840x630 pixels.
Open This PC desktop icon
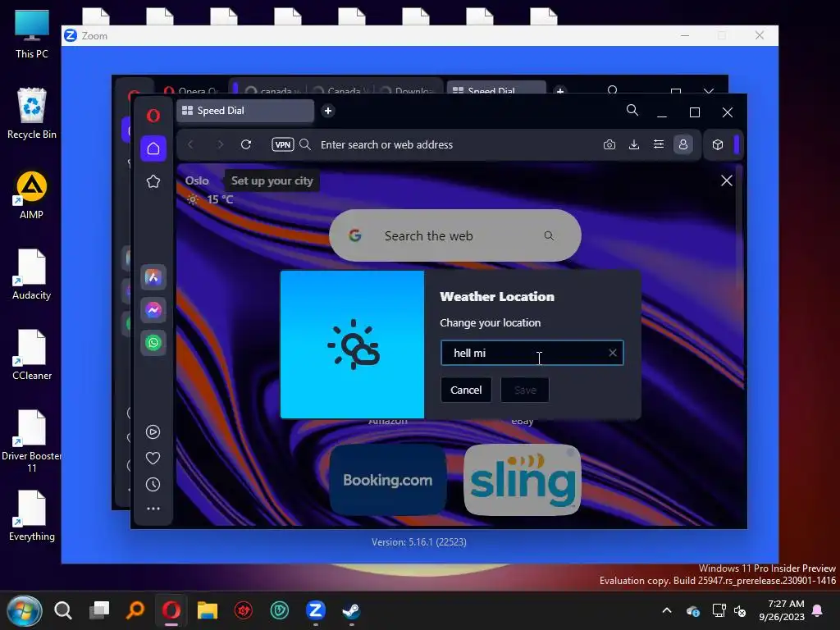32,34
